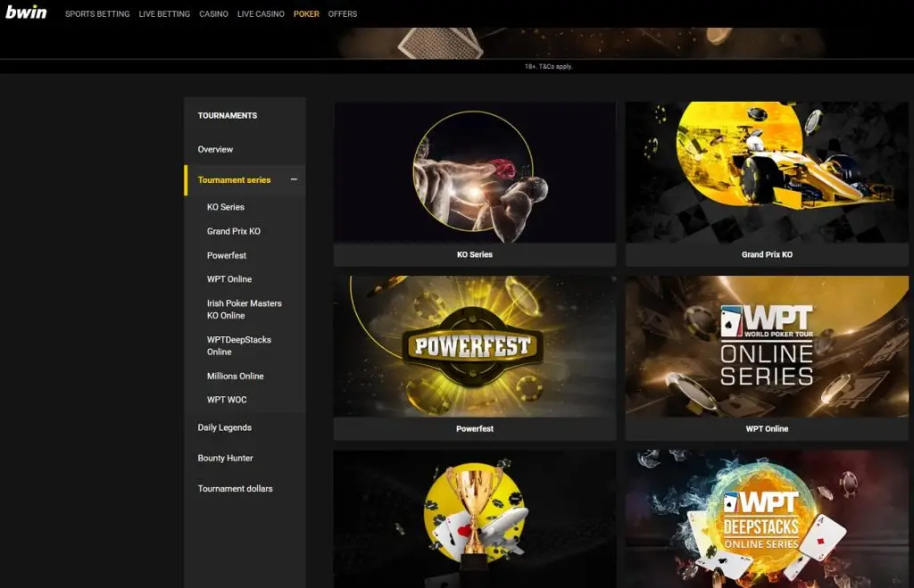Open Tournament dollars page
The image size is (914, 588).
coord(235,488)
